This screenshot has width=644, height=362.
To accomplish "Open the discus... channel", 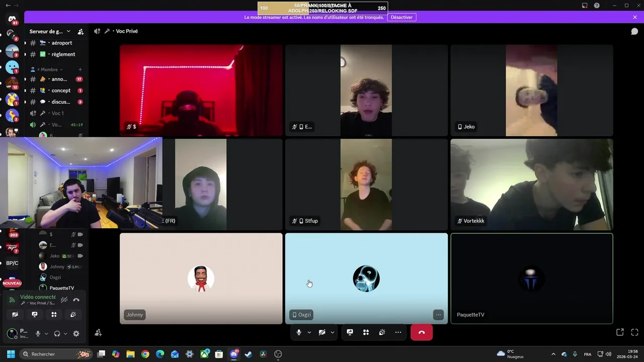I will [x=55, y=102].
